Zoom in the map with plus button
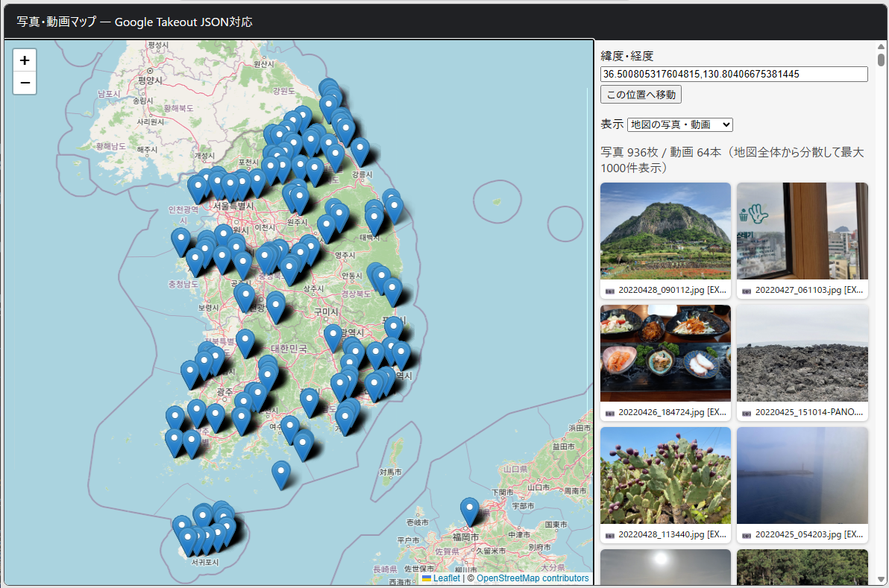 point(25,60)
